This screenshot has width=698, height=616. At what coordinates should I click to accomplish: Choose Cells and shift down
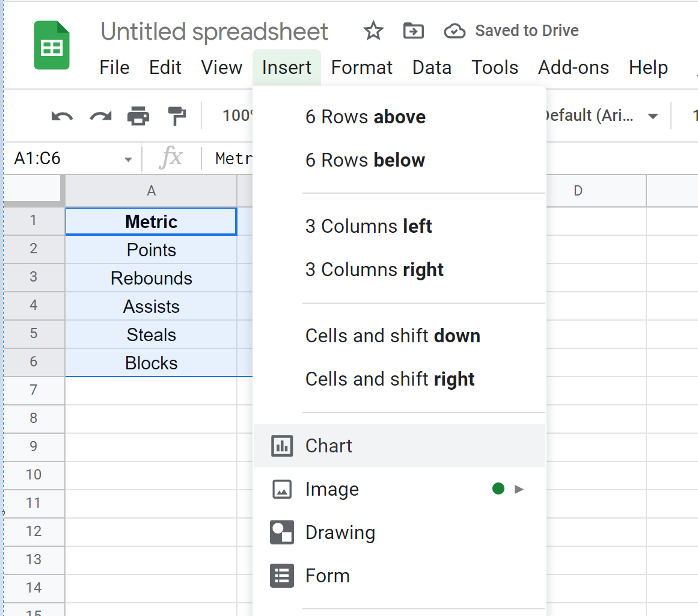(393, 336)
